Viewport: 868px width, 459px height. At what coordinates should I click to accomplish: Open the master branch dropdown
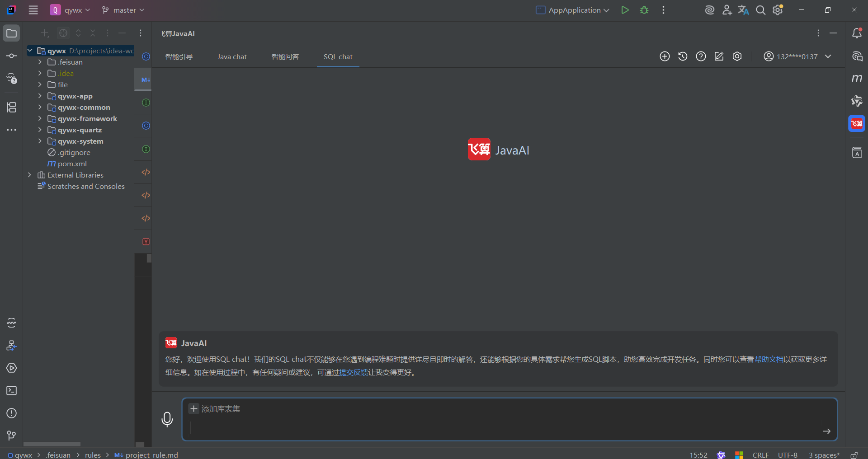[123, 10]
